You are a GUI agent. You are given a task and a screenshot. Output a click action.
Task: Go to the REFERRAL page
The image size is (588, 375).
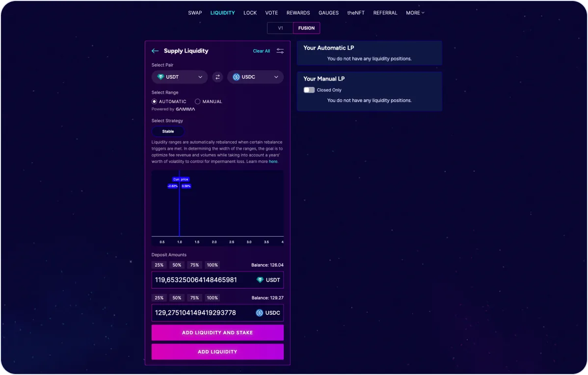385,13
